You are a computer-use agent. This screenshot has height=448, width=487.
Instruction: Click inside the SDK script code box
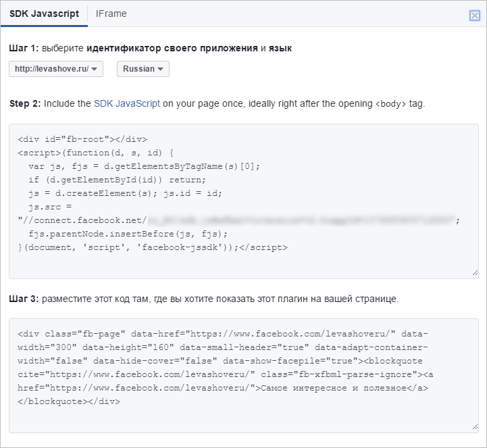coord(243,201)
